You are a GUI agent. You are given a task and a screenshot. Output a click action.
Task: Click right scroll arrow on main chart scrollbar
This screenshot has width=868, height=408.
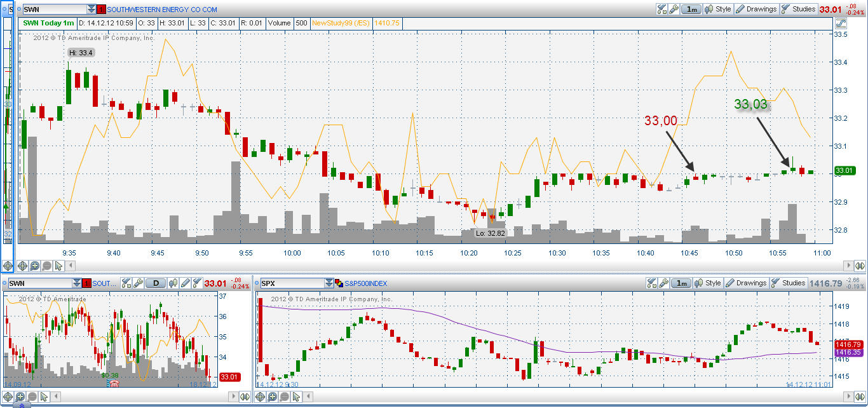[848, 265]
